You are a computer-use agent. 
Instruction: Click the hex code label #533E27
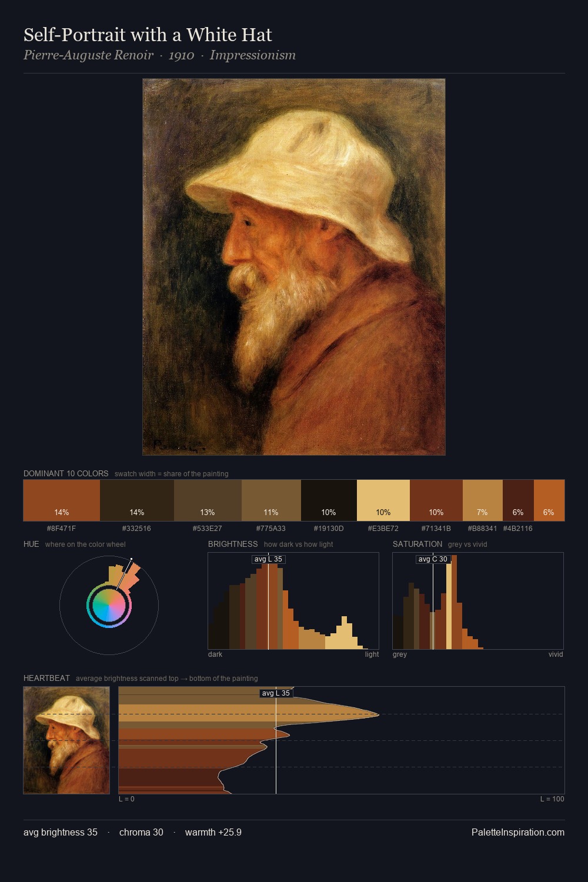[208, 529]
